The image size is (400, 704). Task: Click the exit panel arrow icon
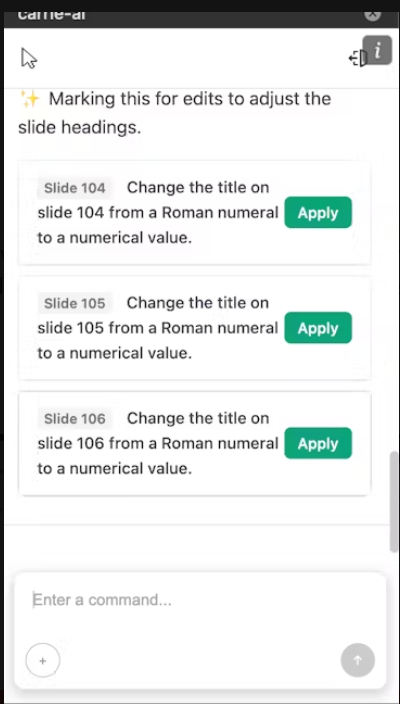pos(357,58)
